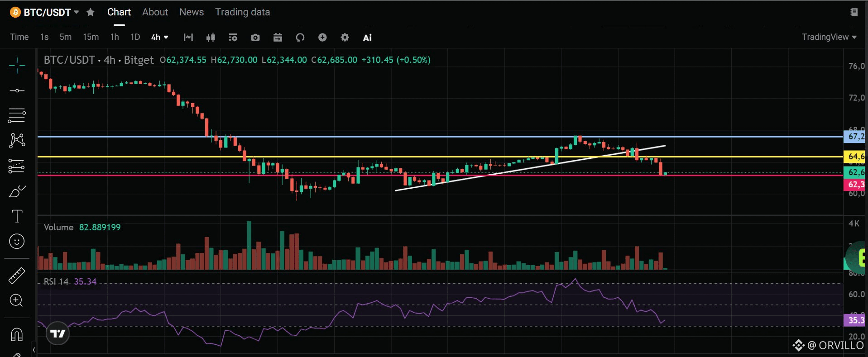This screenshot has height=357, width=868.
Task: Open the 4h timeframe dropdown
Action: pyautogui.click(x=159, y=37)
